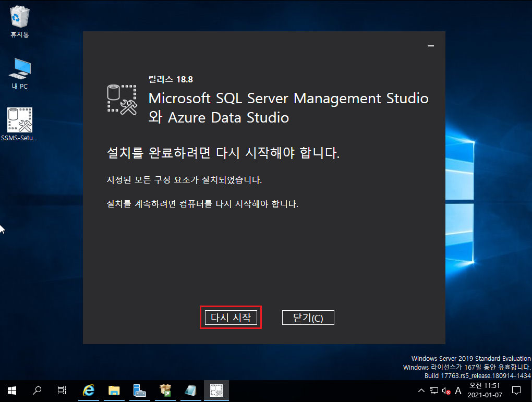Click the 릴리스 18.8 version text
This screenshot has height=402, width=532.
[171, 79]
